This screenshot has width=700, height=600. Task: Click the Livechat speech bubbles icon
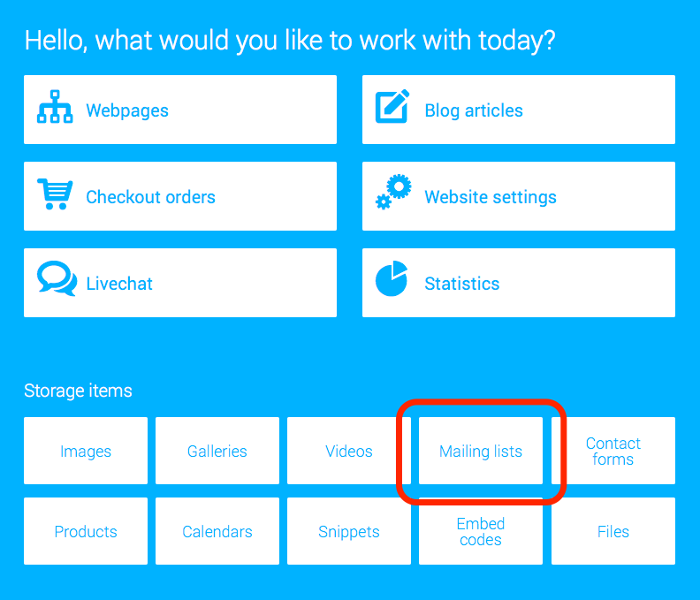coord(57,278)
